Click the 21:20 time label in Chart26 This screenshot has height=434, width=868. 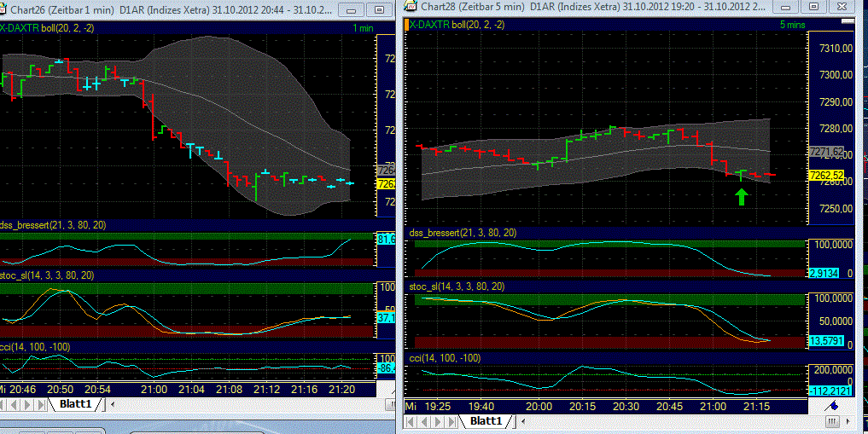(342, 389)
